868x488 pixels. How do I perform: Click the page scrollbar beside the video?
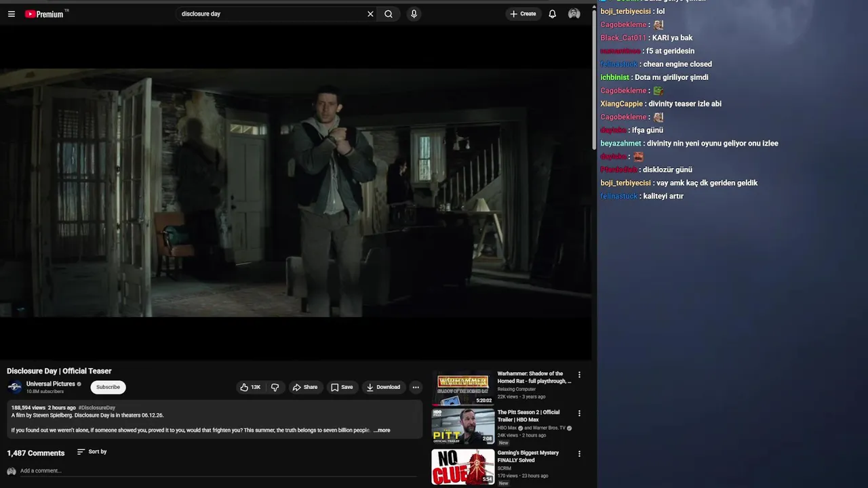point(594,81)
